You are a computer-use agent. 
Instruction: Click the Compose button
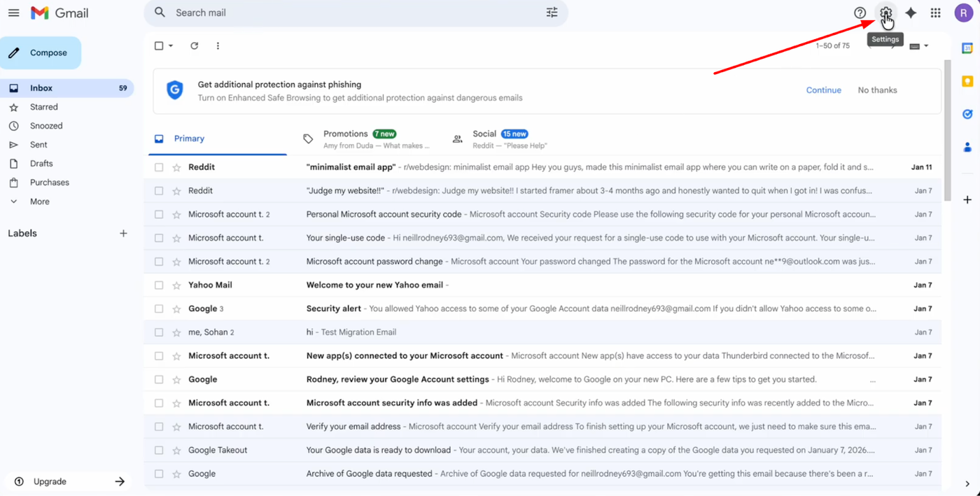click(x=41, y=53)
